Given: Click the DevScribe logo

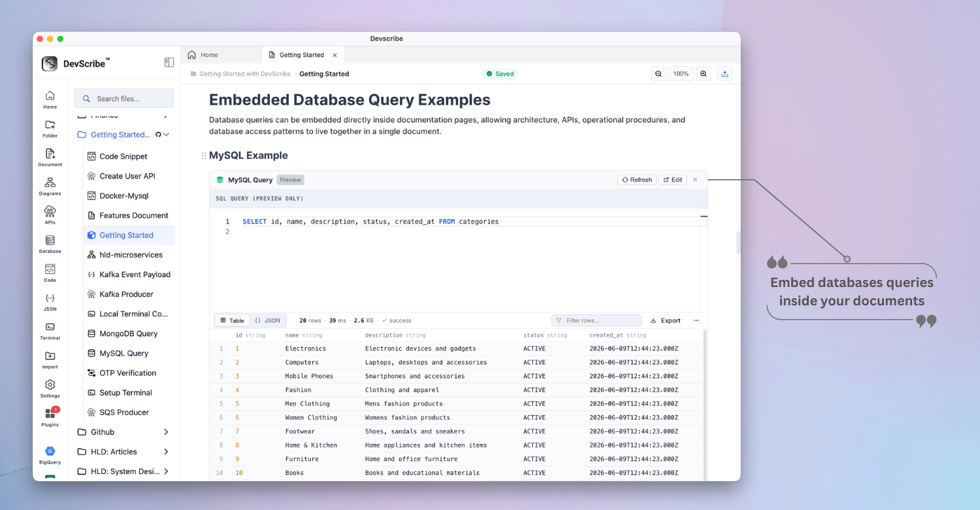Looking at the screenshot, I should pyautogui.click(x=50, y=63).
